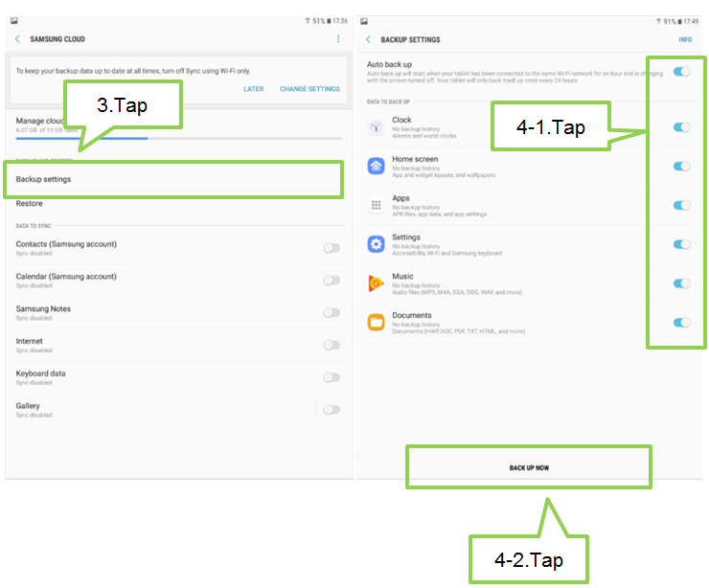Toggle Home screen backup switch
This screenshot has width=709, height=588.
click(x=682, y=167)
